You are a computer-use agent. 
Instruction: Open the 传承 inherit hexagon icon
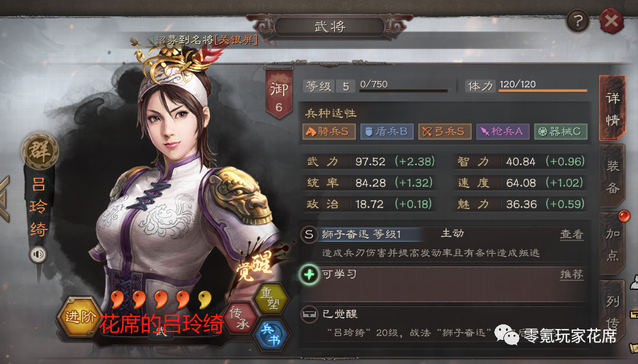coord(241,319)
